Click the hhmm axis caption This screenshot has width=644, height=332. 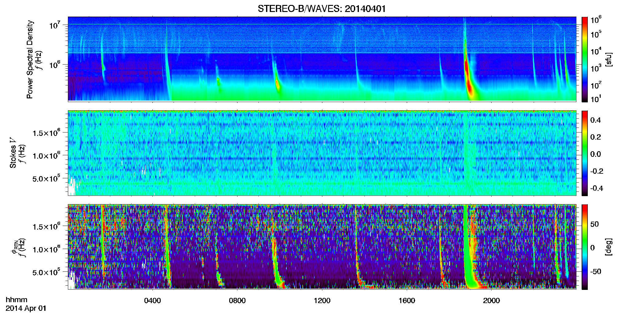tap(17, 300)
